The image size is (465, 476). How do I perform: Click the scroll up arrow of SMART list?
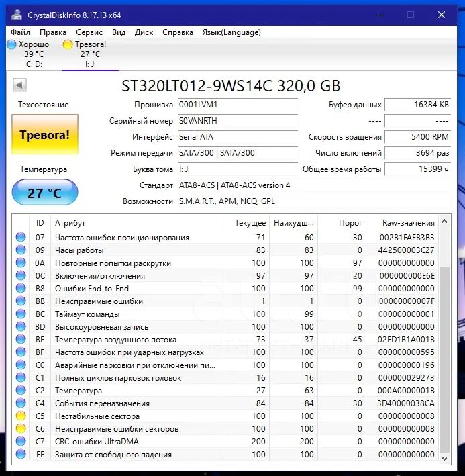(445, 221)
